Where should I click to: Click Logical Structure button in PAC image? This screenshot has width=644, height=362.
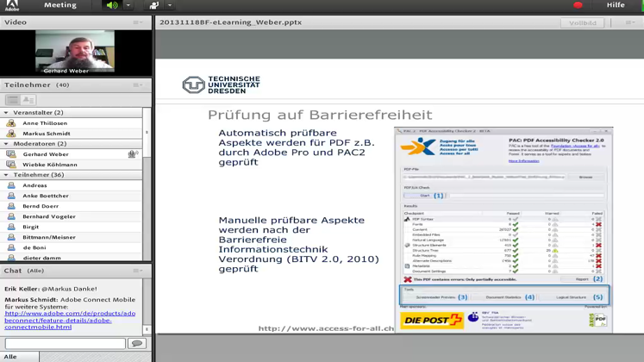tap(572, 297)
